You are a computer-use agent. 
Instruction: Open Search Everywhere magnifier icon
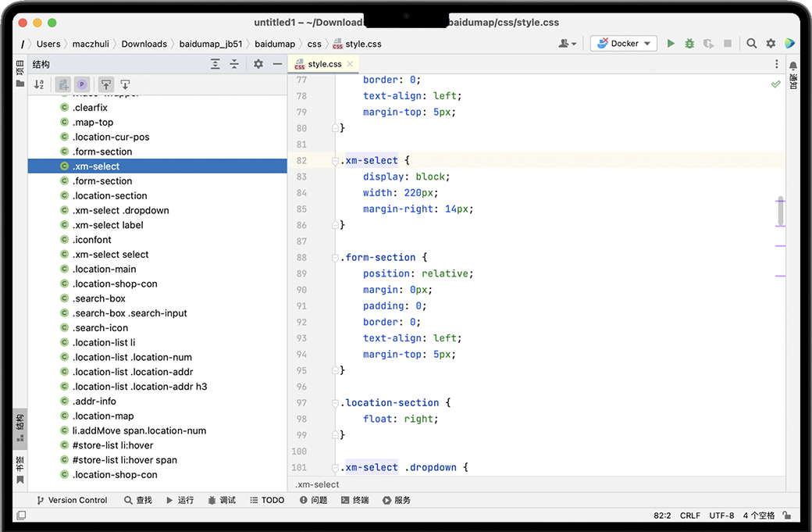(x=751, y=44)
